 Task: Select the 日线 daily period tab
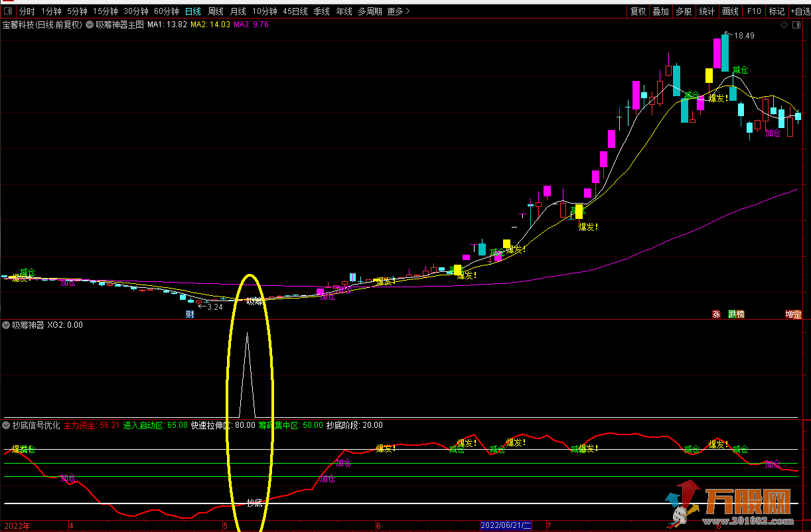tap(193, 11)
